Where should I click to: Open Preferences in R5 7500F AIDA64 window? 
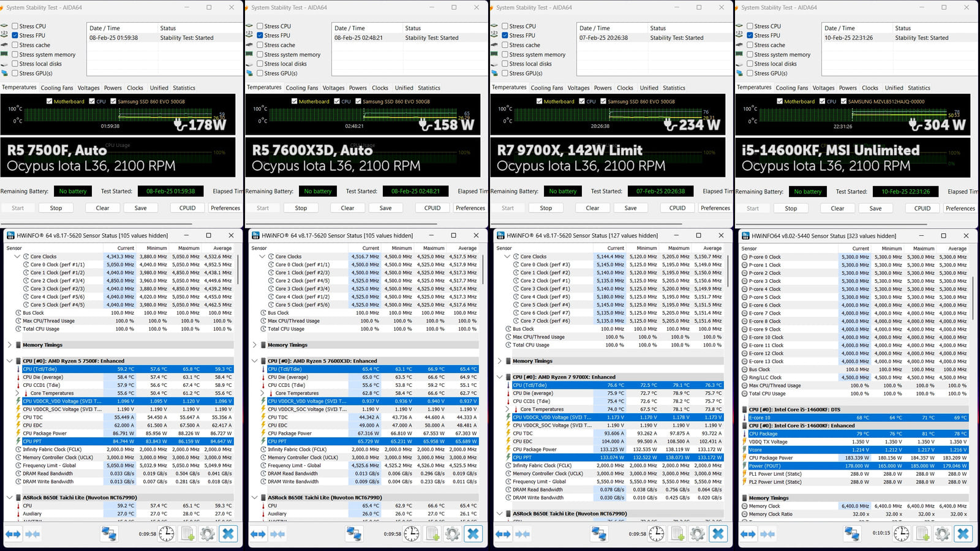coord(225,208)
